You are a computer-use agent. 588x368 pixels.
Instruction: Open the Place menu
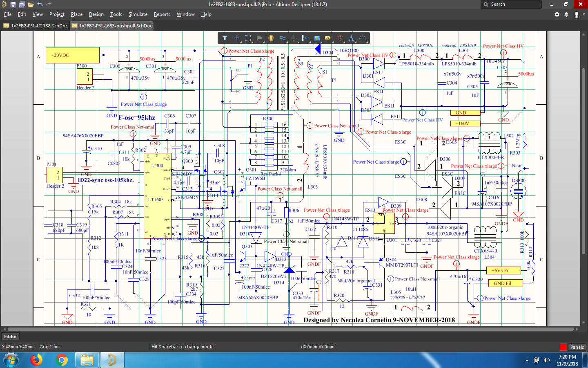coord(77,14)
